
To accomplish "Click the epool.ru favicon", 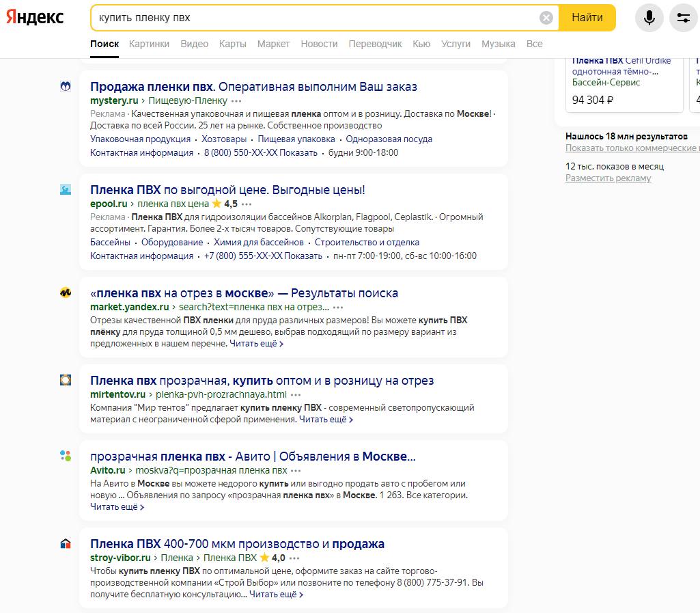I will click(x=66, y=189).
